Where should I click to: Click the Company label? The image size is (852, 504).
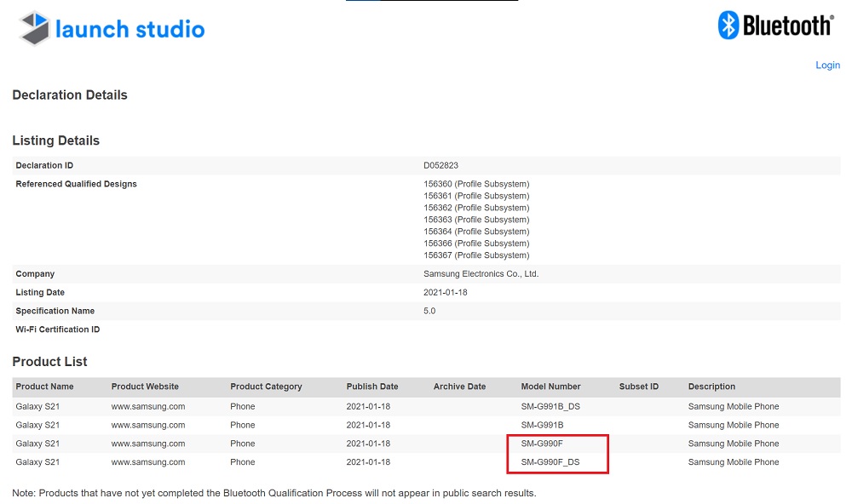tap(35, 274)
